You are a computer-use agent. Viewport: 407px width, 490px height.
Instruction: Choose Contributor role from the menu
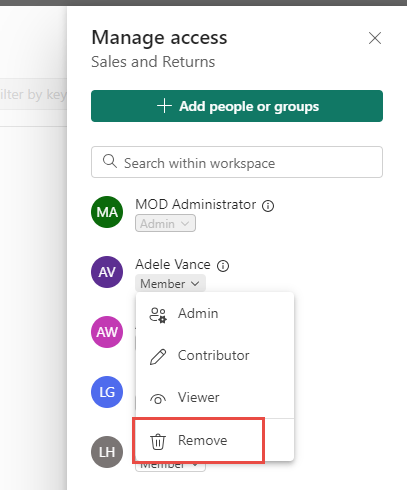pos(215,355)
